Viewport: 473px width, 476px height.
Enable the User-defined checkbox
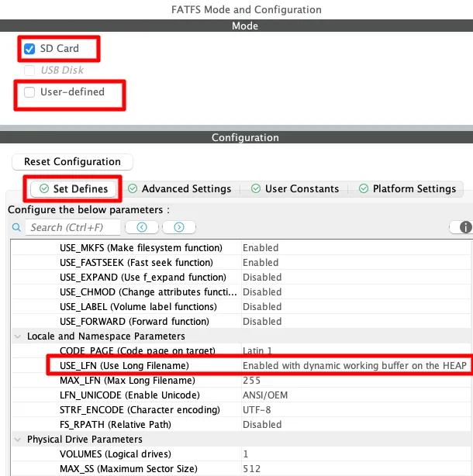click(29, 92)
